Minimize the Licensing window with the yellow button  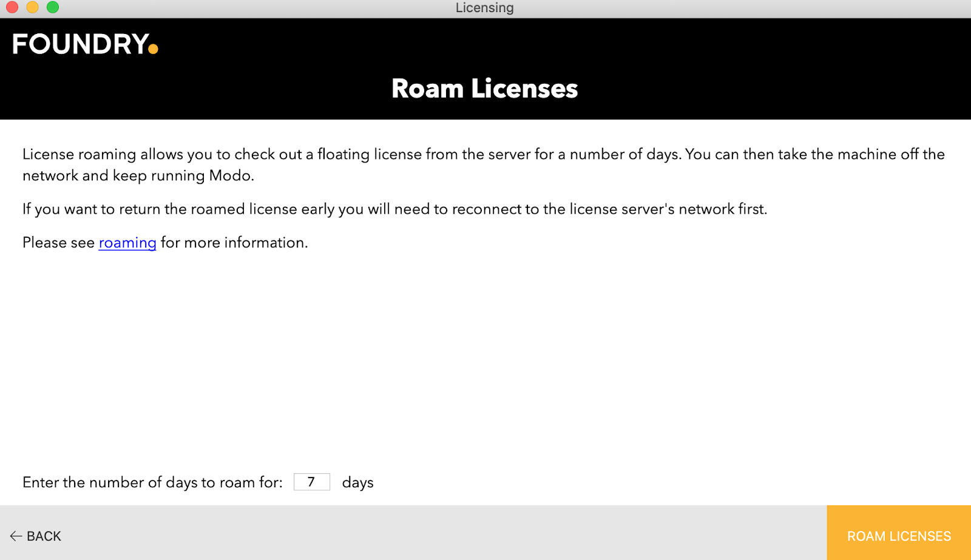click(x=33, y=7)
